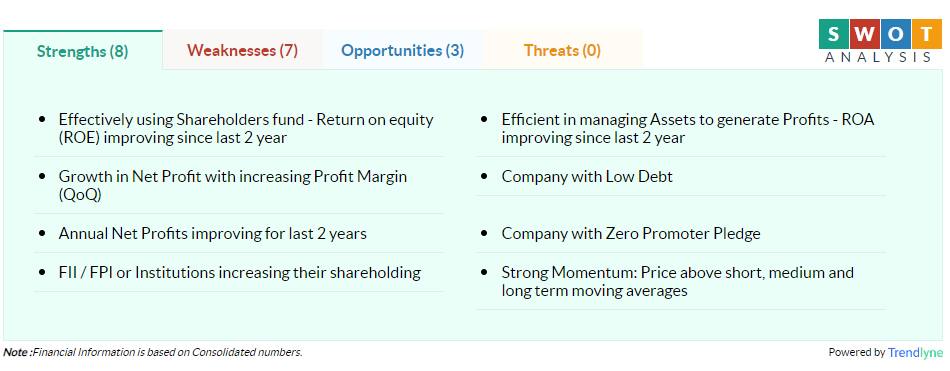Switch to the Weaknesses (7) tab
Viewport: 950px width, 371px height.
[x=242, y=50]
